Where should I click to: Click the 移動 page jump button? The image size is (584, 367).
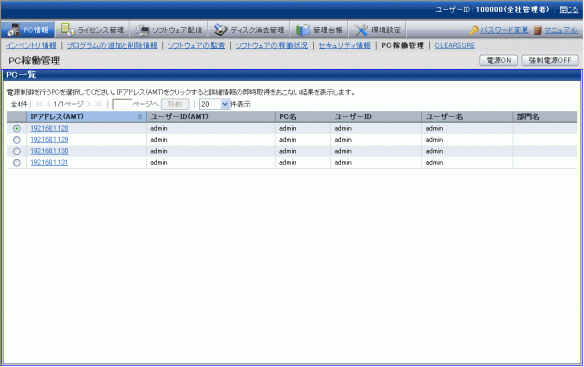coord(175,104)
